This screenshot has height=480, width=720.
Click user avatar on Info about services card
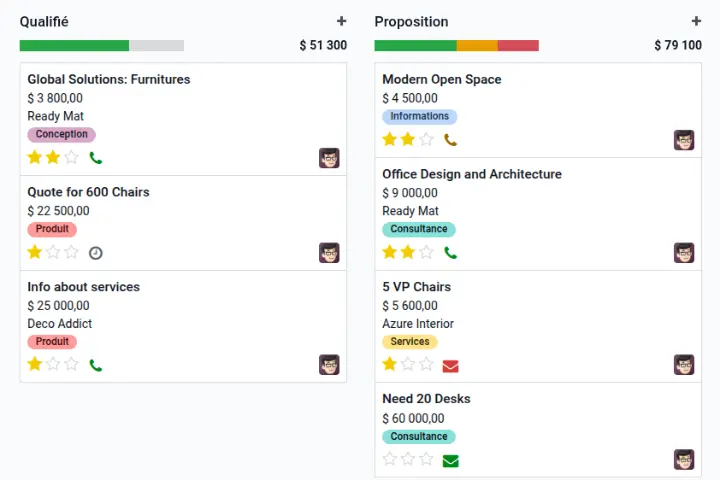tap(329, 365)
